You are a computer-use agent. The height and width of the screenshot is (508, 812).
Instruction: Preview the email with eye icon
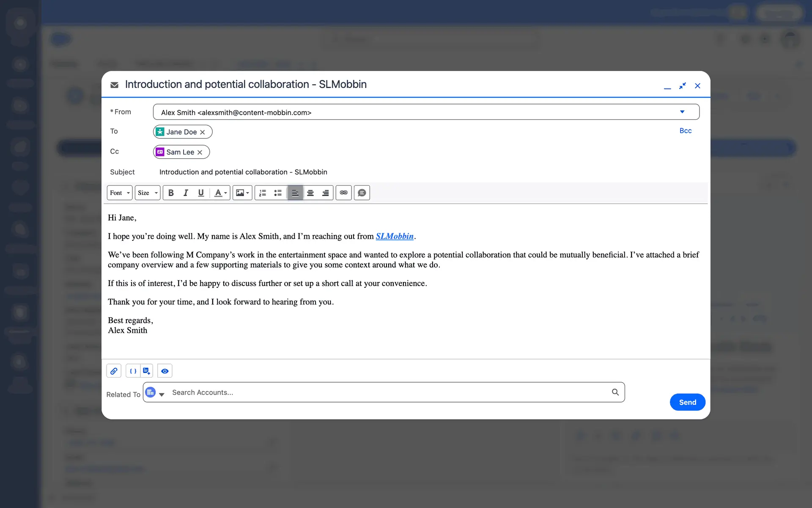coord(165,371)
